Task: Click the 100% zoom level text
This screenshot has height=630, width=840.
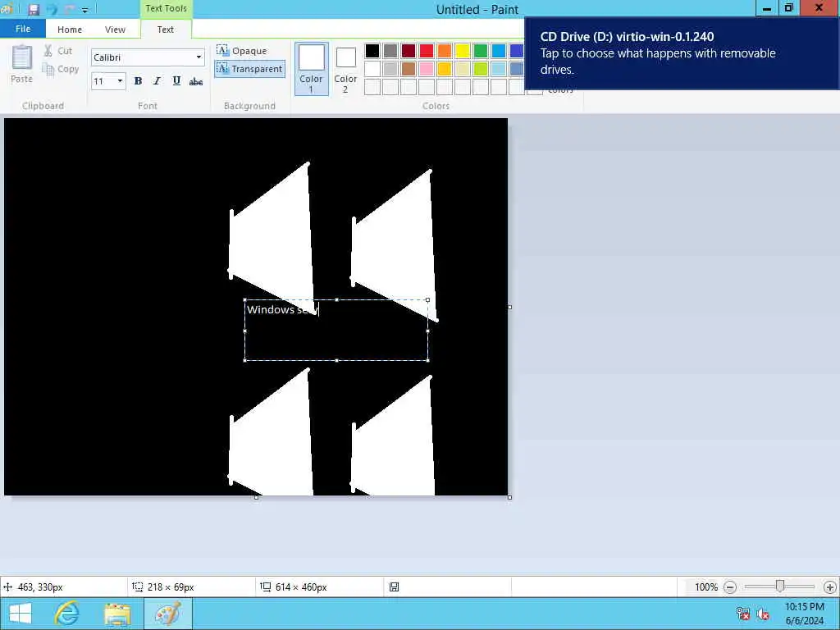Action: point(706,587)
